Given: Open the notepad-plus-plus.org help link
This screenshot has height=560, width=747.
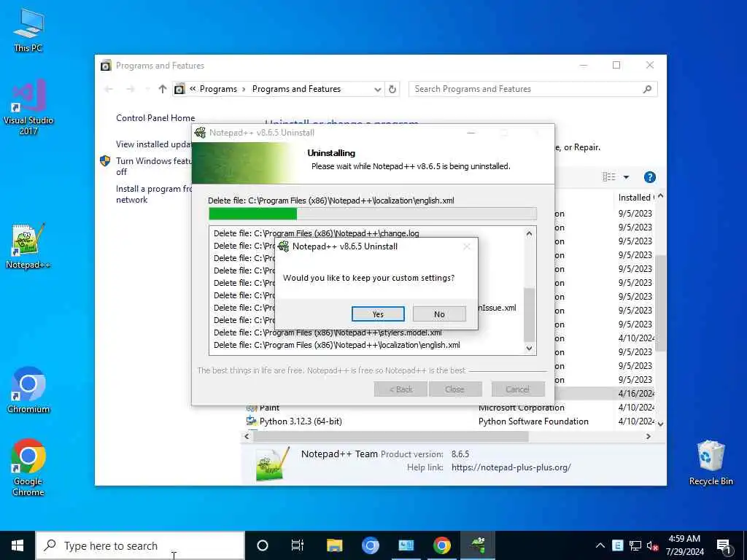Looking at the screenshot, I should tap(511, 467).
